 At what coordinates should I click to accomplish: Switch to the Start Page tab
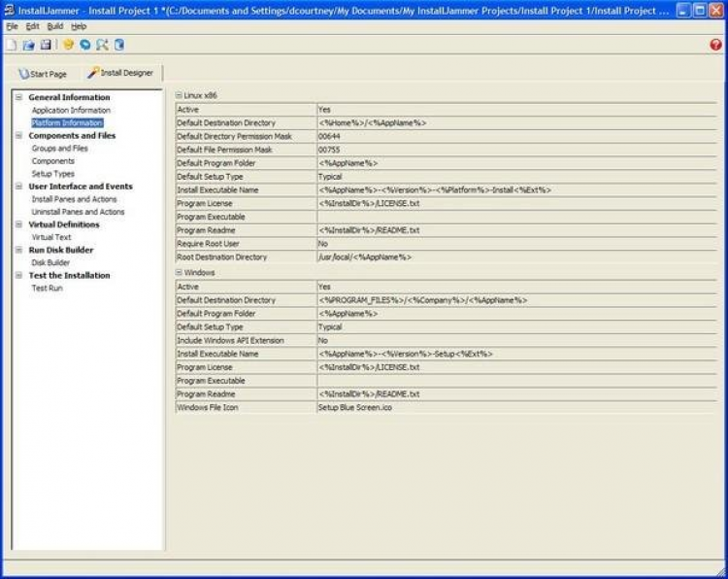(x=43, y=74)
